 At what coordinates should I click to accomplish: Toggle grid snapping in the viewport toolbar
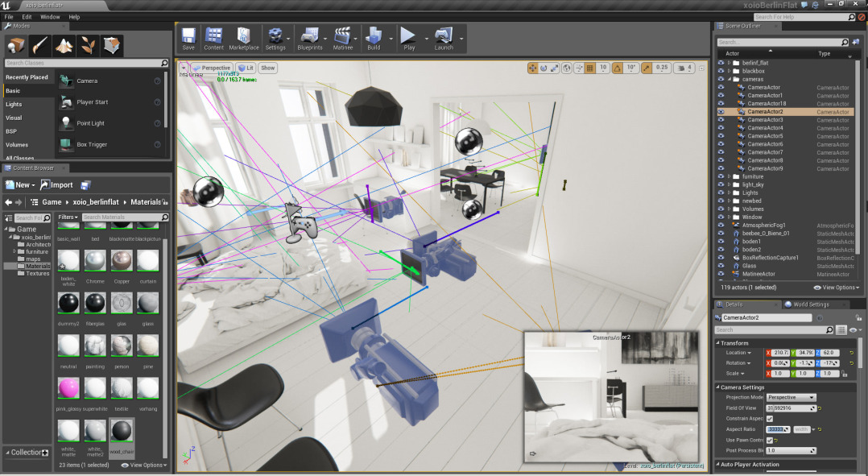click(x=589, y=68)
